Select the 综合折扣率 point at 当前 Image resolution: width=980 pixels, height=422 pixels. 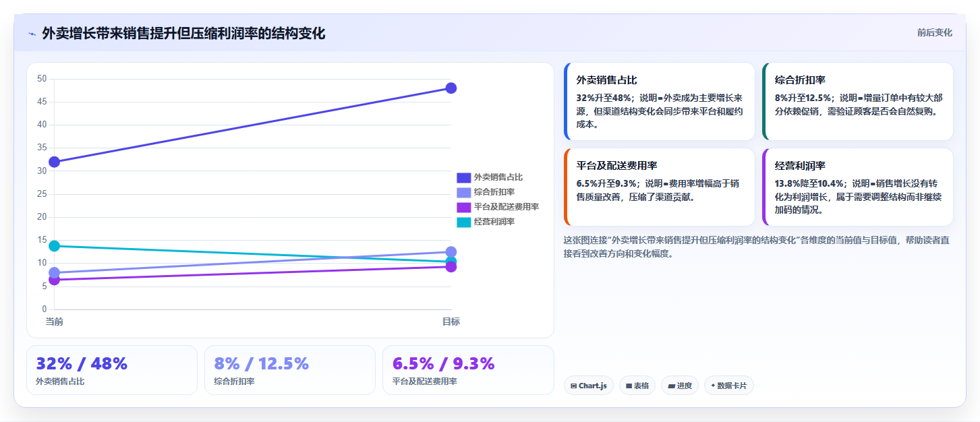[x=54, y=273]
